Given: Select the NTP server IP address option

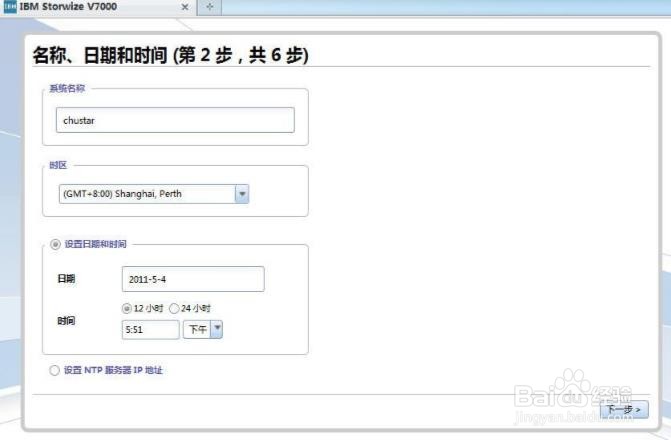Looking at the screenshot, I should (x=54, y=370).
